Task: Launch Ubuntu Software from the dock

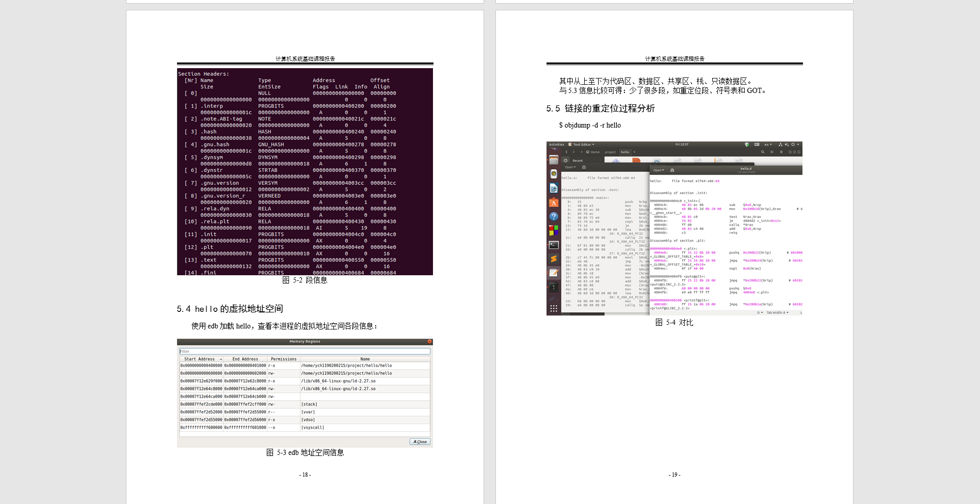Action: tap(554, 202)
